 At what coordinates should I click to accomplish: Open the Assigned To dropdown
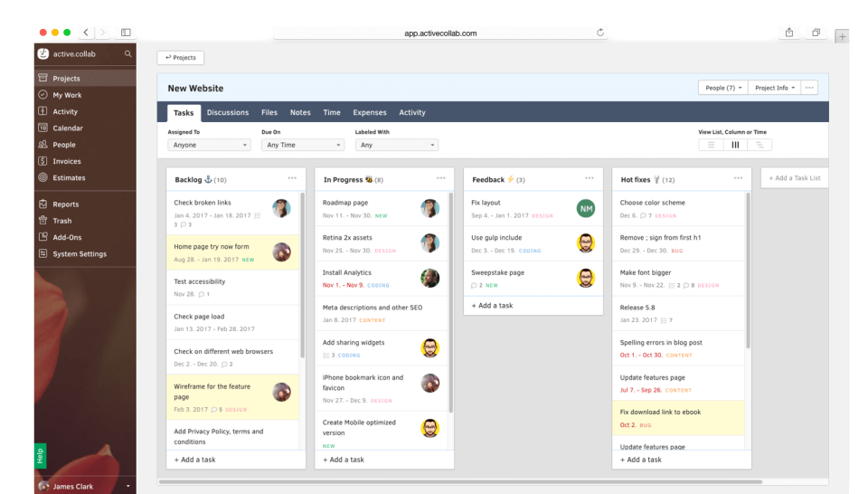point(209,145)
